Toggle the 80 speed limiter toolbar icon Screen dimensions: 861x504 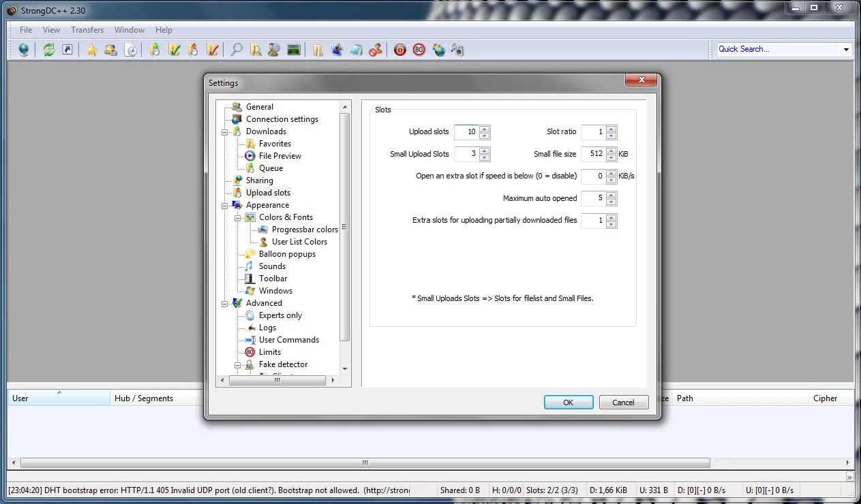click(419, 50)
